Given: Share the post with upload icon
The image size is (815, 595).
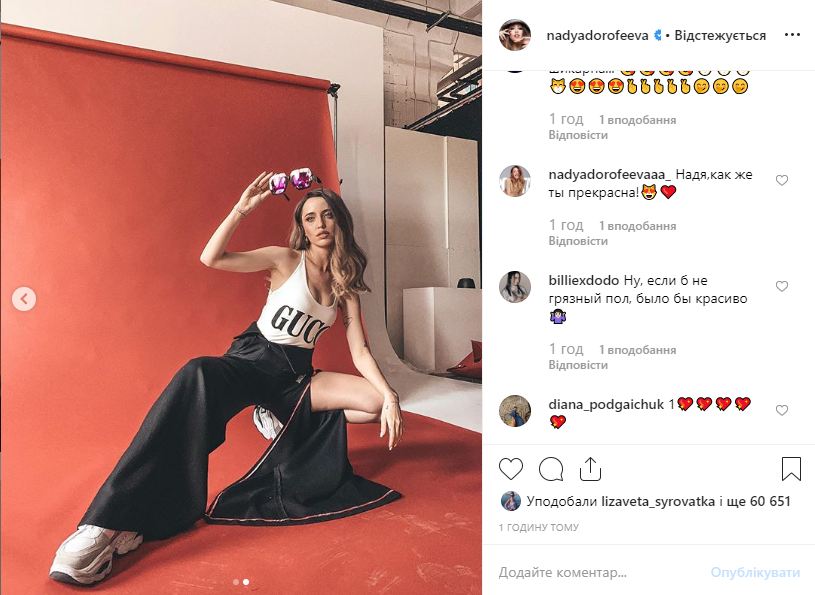Looking at the screenshot, I should coord(590,469).
